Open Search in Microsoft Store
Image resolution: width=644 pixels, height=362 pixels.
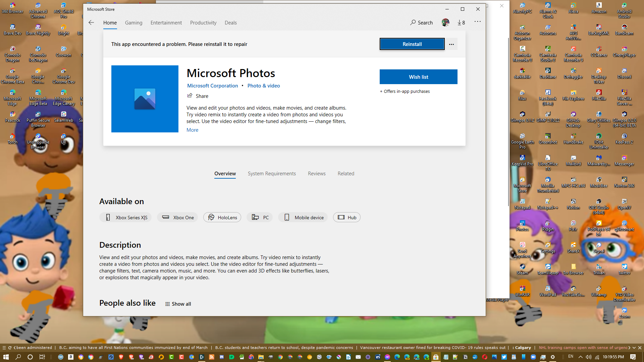421,22
